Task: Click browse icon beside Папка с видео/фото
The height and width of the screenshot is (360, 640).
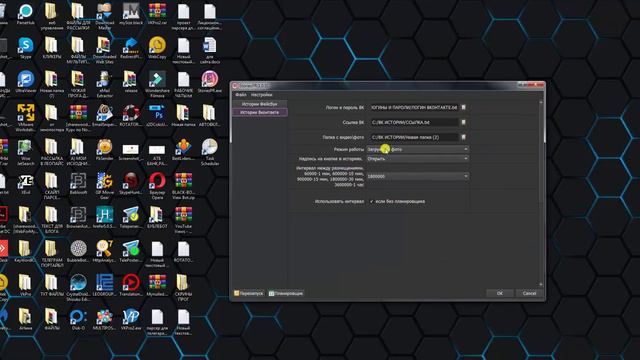Action: click(463, 137)
